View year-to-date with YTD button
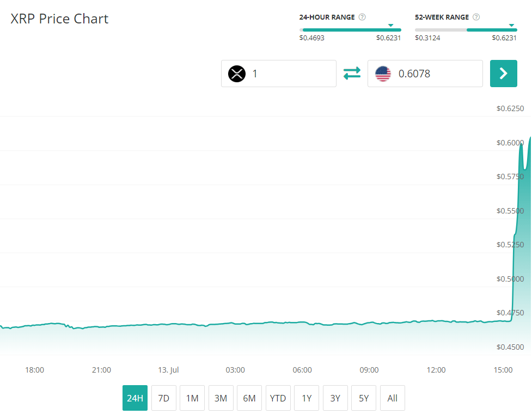 pos(278,398)
